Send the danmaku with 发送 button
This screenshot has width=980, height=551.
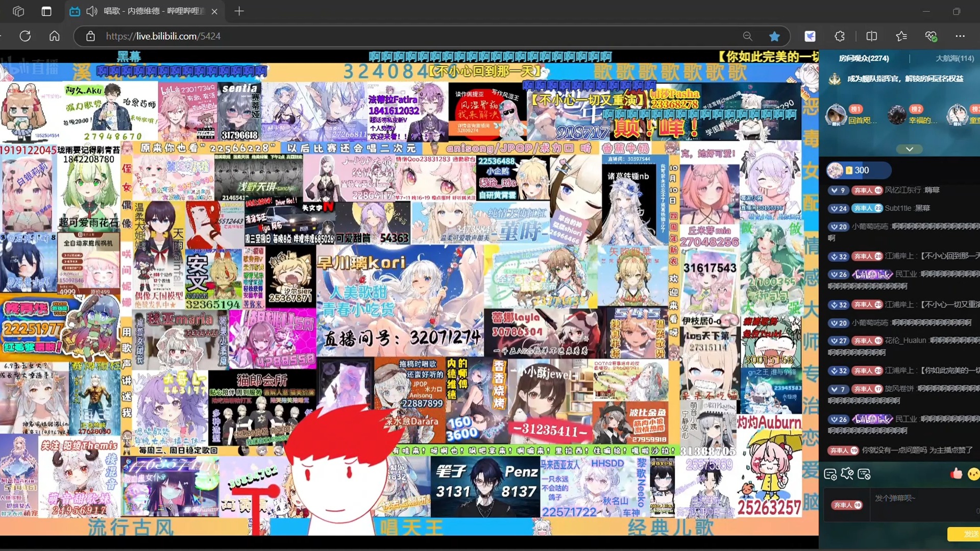pyautogui.click(x=965, y=534)
